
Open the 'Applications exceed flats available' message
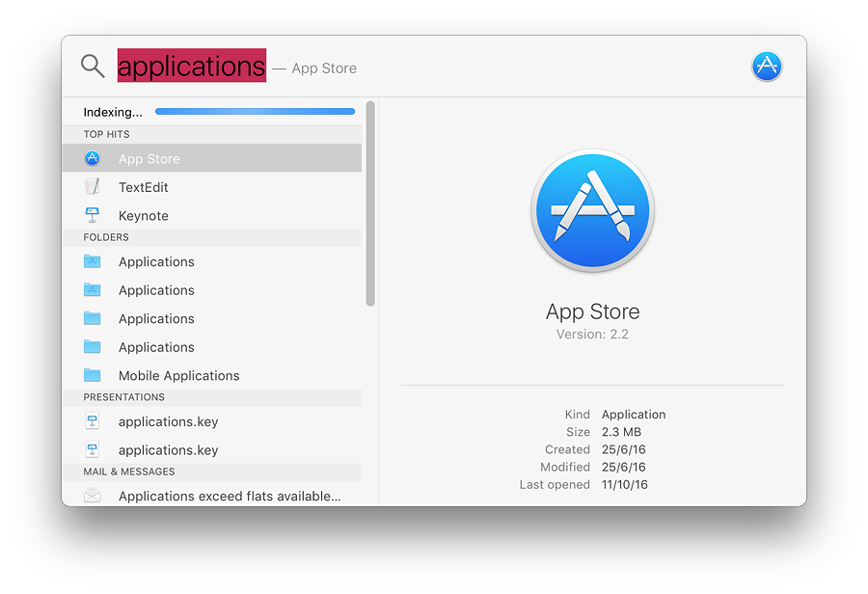(212, 495)
